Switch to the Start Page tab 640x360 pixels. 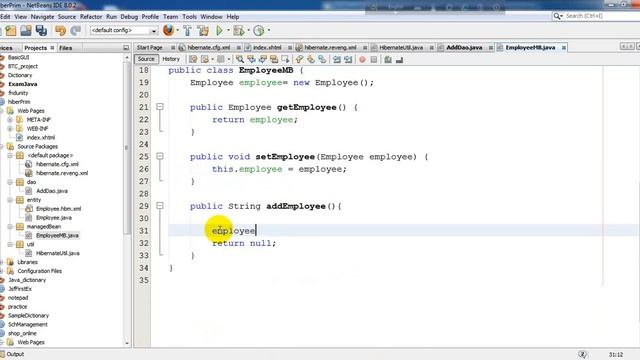(x=149, y=48)
